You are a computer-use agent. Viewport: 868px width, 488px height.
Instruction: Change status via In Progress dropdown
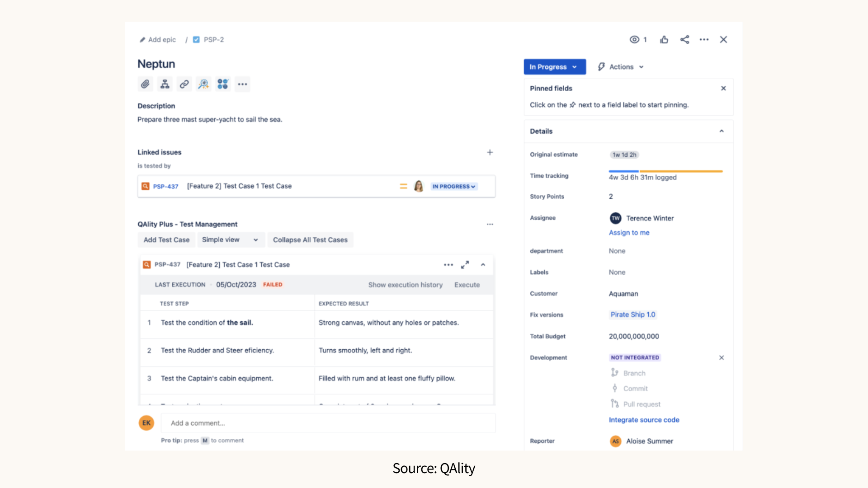[x=554, y=66]
